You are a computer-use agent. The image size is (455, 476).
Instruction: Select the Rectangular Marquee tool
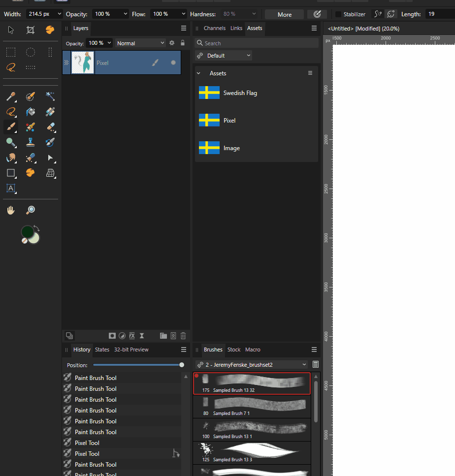click(x=10, y=52)
